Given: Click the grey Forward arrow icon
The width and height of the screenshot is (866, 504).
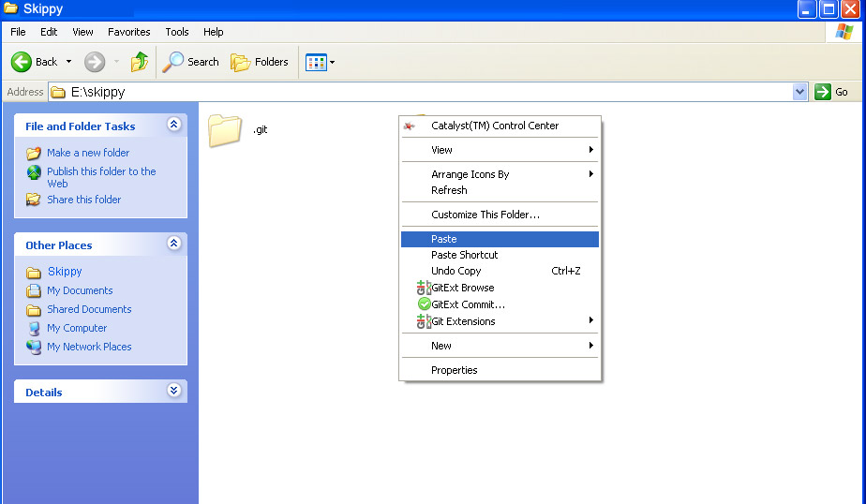Looking at the screenshot, I should click(x=95, y=62).
